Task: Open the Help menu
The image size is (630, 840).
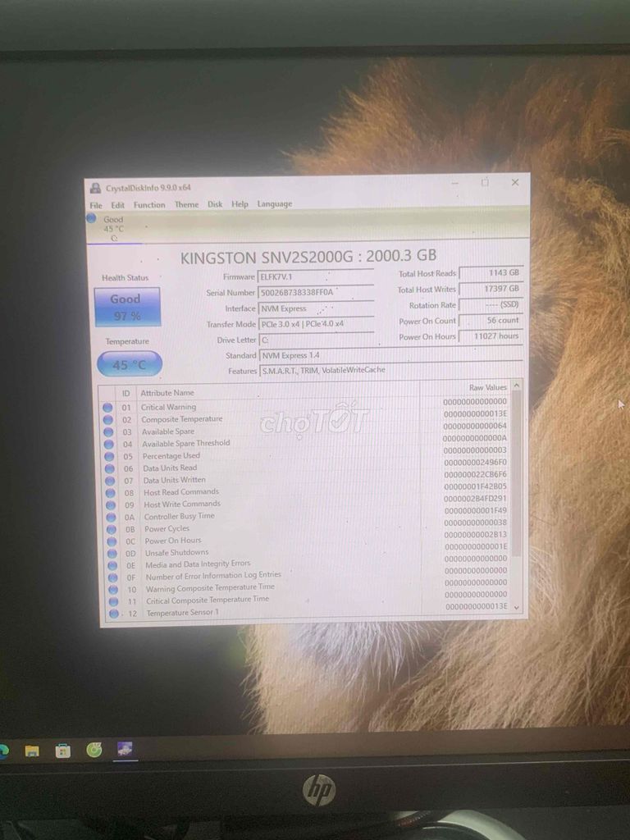Action: [x=240, y=204]
